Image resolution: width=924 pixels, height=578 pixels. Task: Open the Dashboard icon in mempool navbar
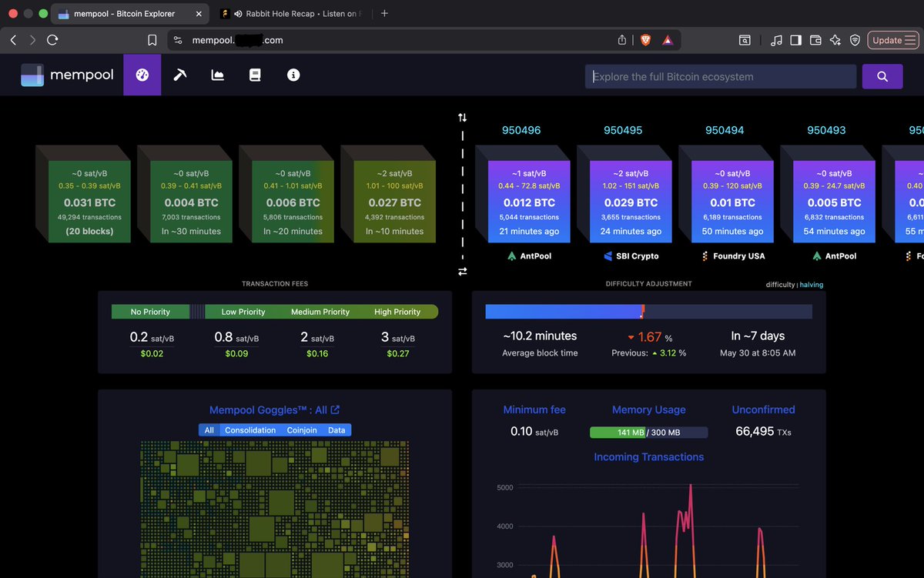click(x=142, y=75)
